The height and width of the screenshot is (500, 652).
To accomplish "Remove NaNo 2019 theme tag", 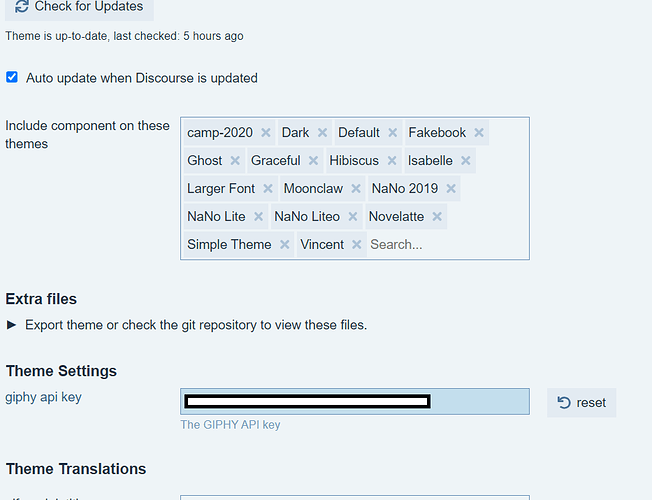I will 451,188.
